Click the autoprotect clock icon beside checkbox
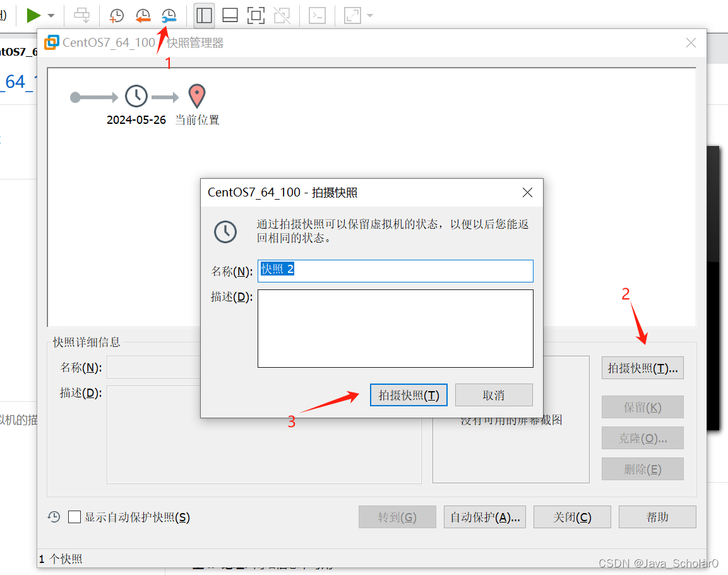 (54, 517)
